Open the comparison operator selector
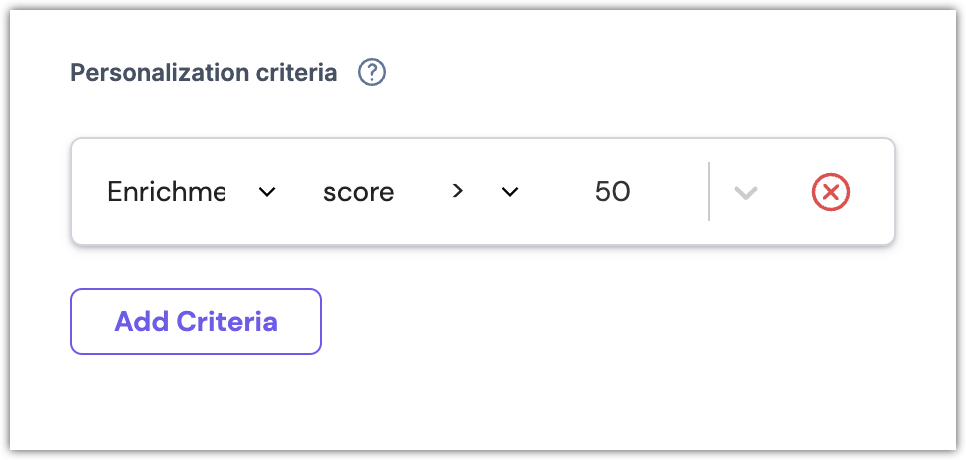Image resolution: width=966 pixels, height=460 pixels. point(484,191)
